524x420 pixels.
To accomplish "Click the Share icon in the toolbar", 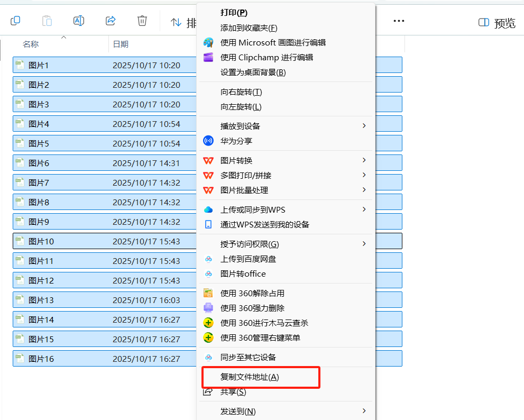I will coord(111,21).
